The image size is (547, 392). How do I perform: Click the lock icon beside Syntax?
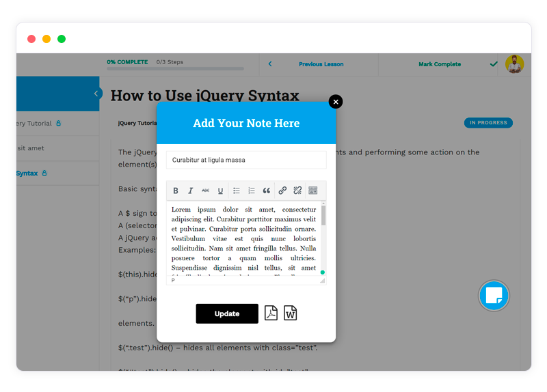pyautogui.click(x=44, y=173)
